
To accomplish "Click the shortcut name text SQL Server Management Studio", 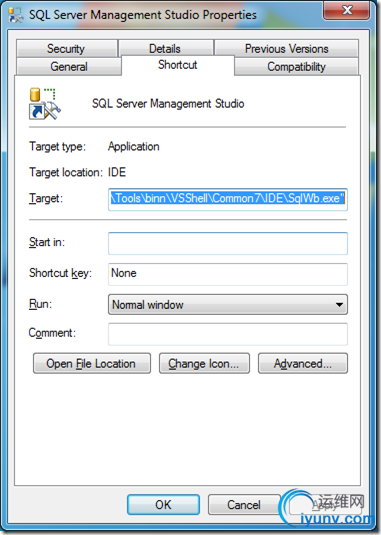I will pos(168,104).
